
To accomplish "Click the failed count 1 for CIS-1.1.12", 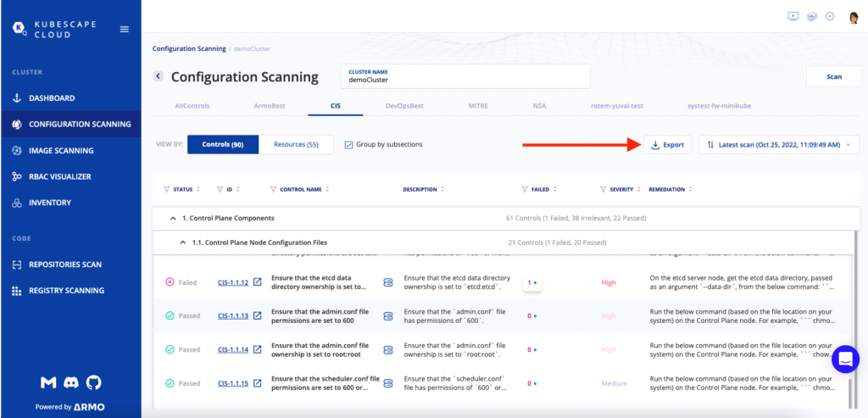I will point(532,282).
